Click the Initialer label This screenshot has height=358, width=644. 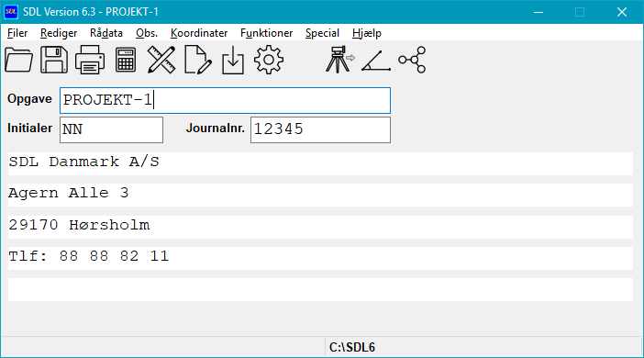(x=29, y=129)
